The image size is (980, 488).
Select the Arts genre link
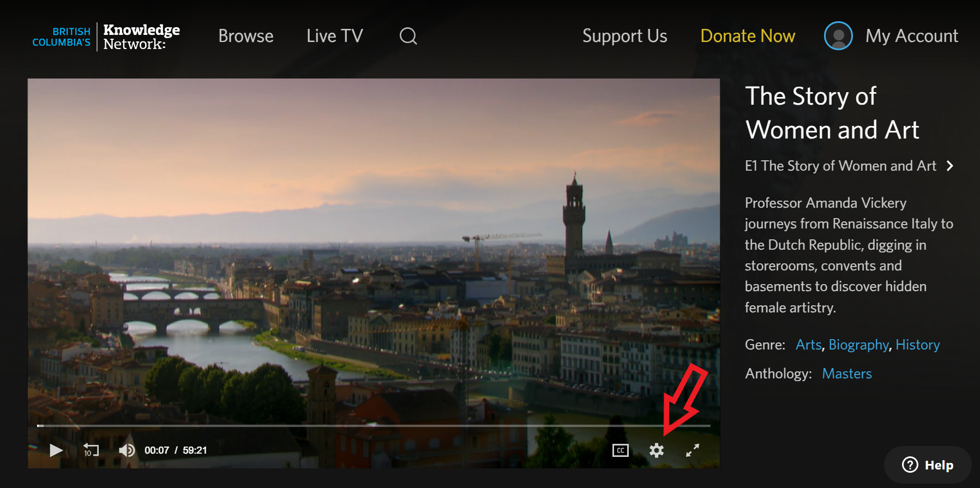click(x=808, y=345)
